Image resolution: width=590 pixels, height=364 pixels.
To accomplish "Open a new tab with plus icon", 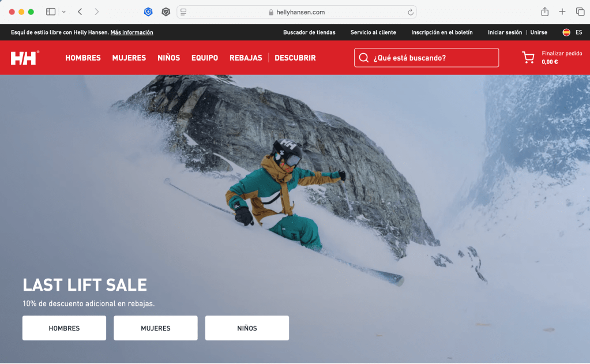I will pos(562,12).
